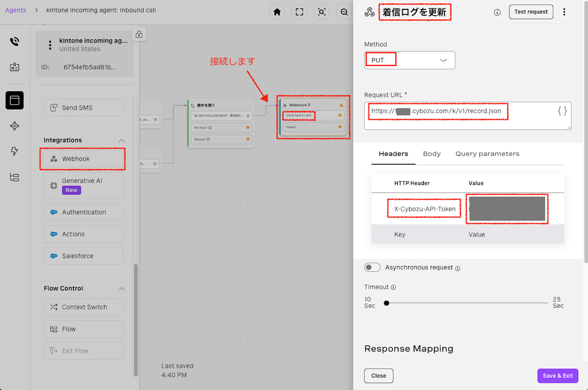Viewport: 588px width, 390px height.
Task: Switch to the Headers tab
Action: pos(393,154)
